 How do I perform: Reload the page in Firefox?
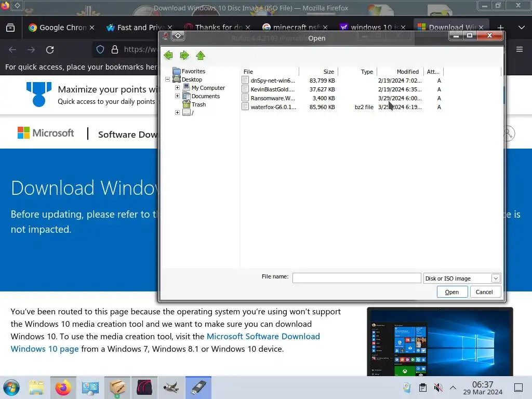point(50,50)
